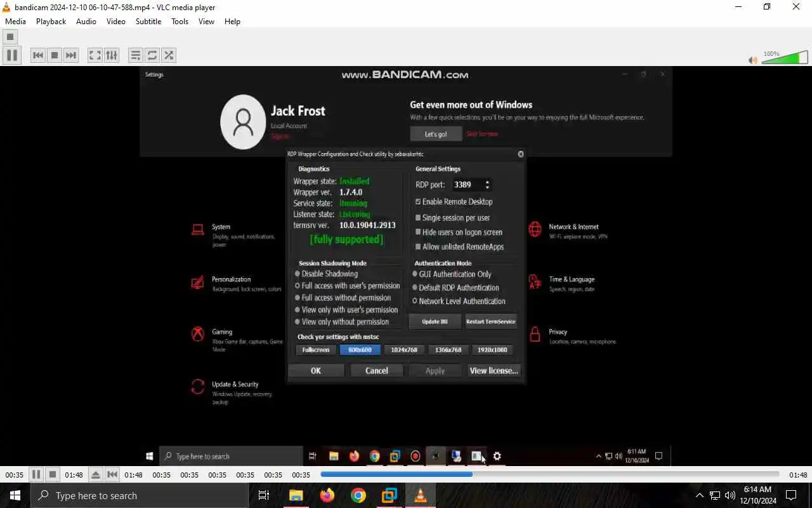Expand hidden system tray icons chevron
This screenshot has height=508, width=812.
tap(699, 495)
